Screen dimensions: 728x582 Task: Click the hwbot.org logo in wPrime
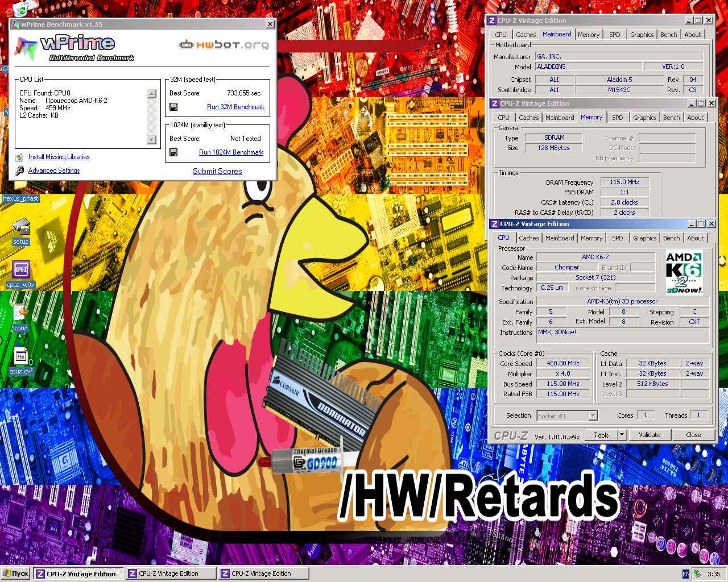click(x=224, y=44)
